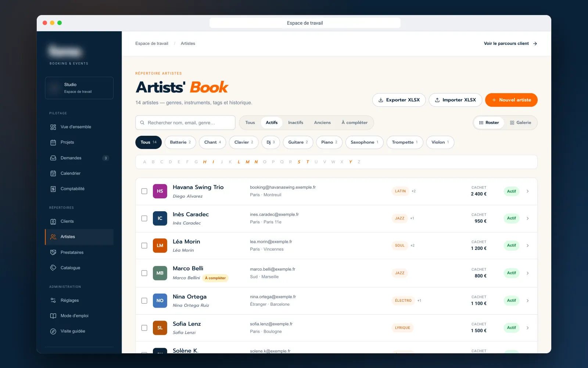
Task: Click the Actif status badge for Léa Morin
Action: tap(512, 245)
